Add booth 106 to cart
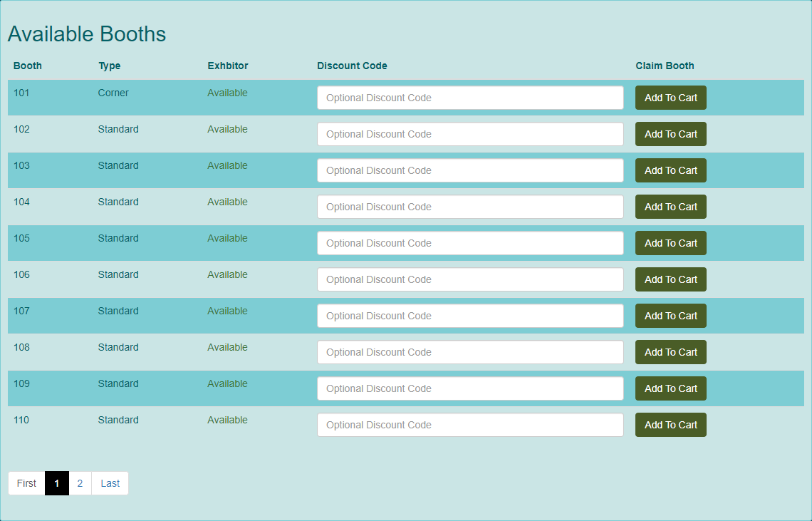 [671, 279]
